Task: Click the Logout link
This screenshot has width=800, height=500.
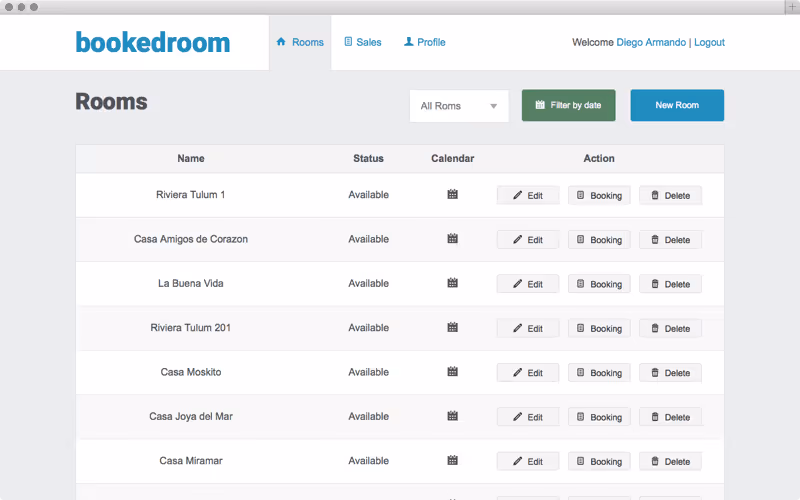Action: (x=709, y=42)
